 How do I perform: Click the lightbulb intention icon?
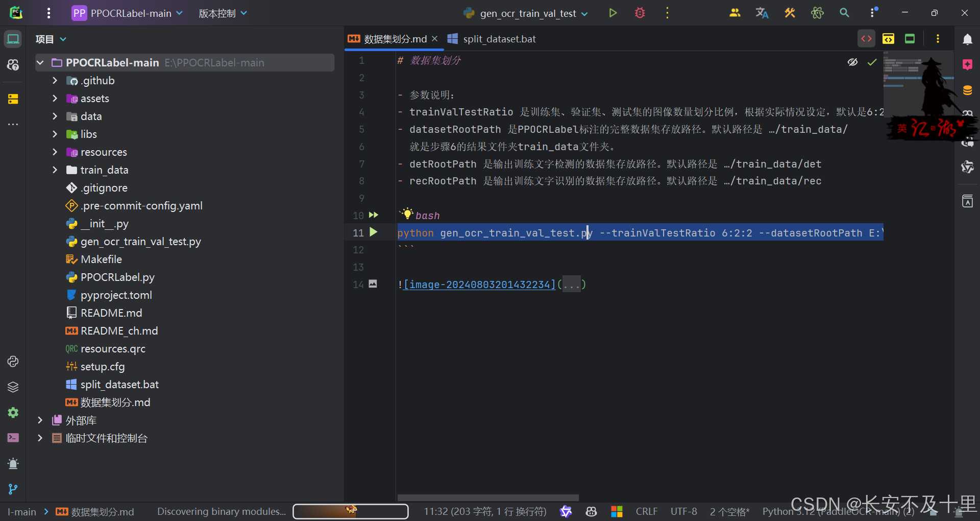coord(407,214)
